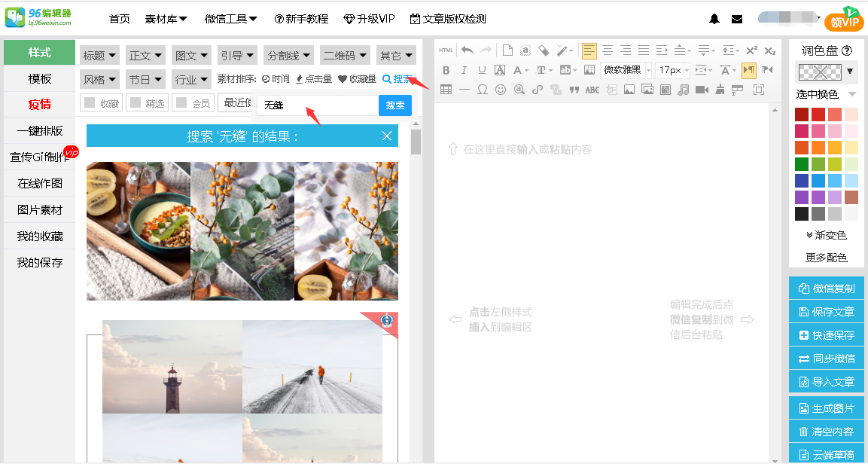868x464 pixels.
Task: Open the 我的收藏 sidebar tab
Action: click(40, 237)
